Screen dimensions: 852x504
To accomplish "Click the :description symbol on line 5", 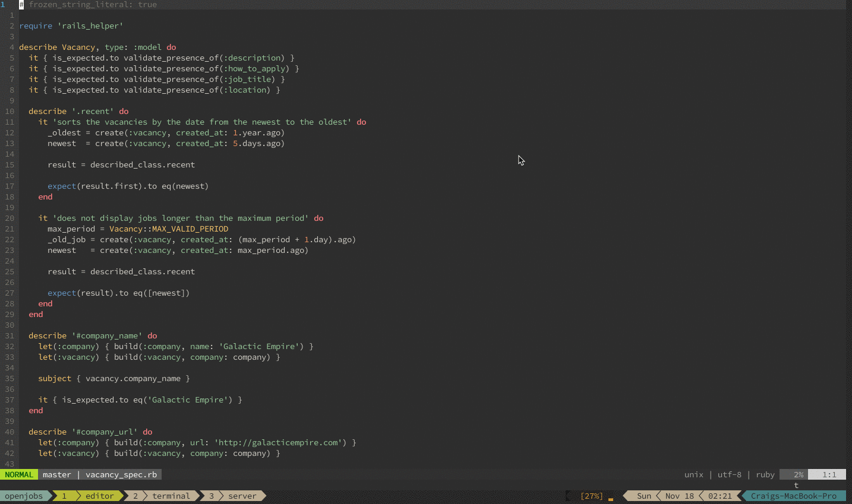I will [x=252, y=58].
